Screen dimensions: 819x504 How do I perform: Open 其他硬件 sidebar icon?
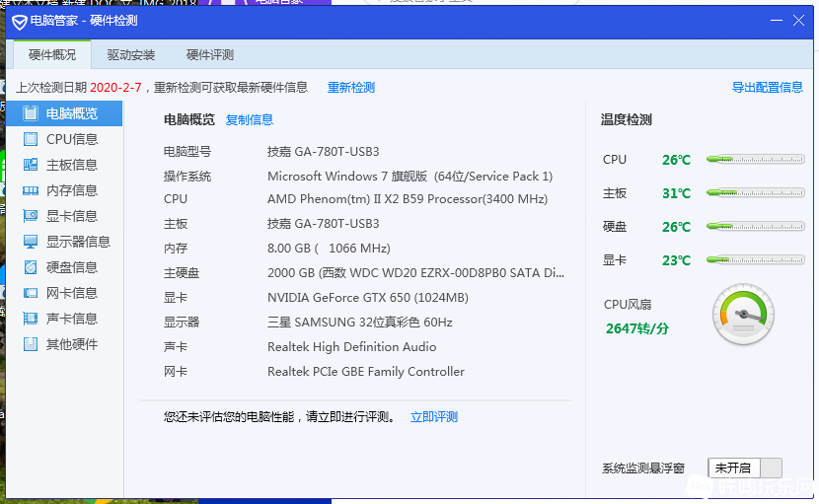(31, 344)
